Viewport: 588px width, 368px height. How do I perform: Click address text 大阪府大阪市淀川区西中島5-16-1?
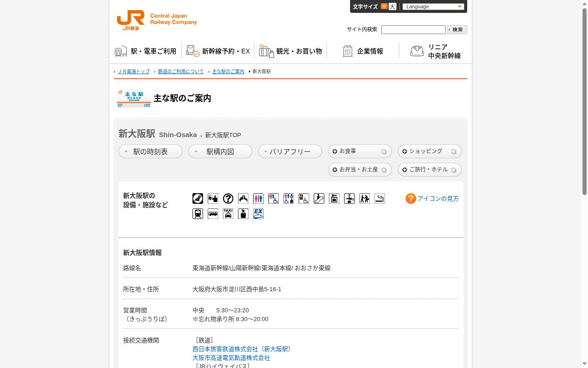coord(237,289)
